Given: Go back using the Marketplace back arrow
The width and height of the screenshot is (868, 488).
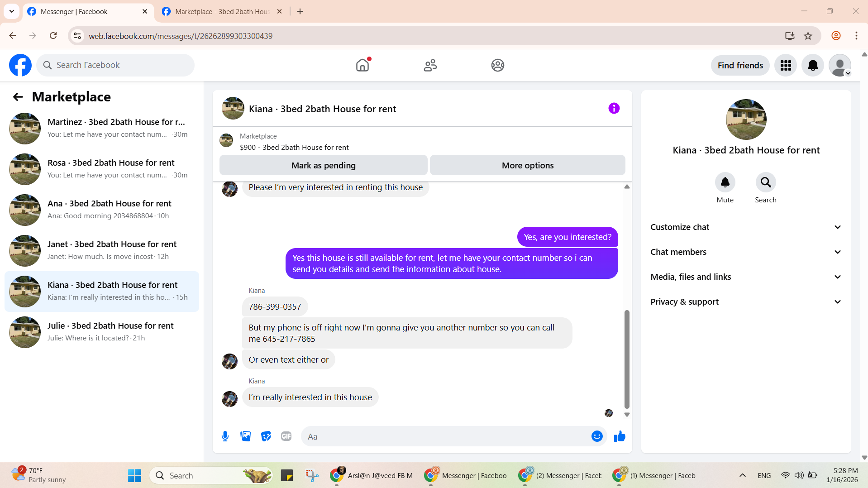Looking at the screenshot, I should click(18, 97).
